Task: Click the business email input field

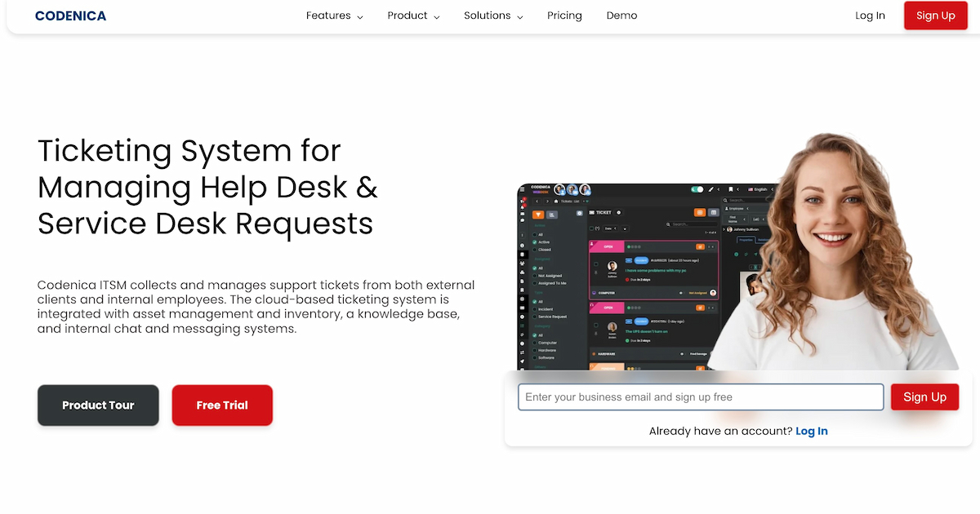Action: 700,397
